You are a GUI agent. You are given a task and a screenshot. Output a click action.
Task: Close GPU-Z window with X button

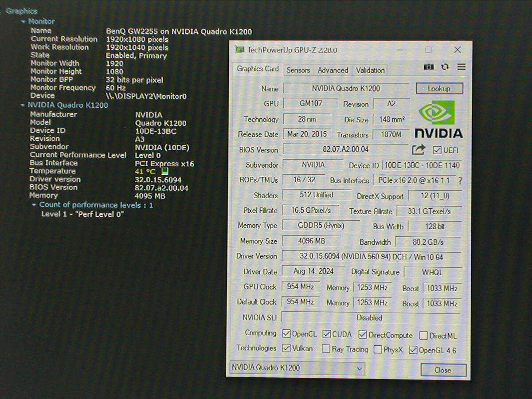[458, 50]
